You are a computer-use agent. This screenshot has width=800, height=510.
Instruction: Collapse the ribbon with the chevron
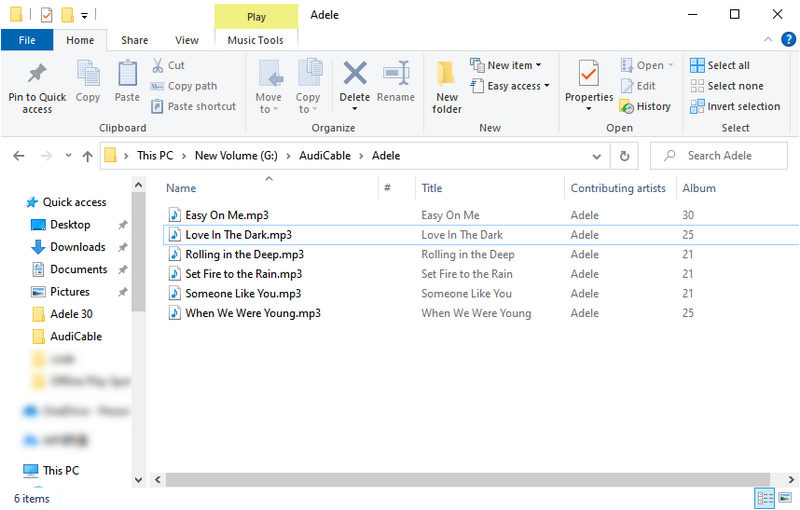768,39
